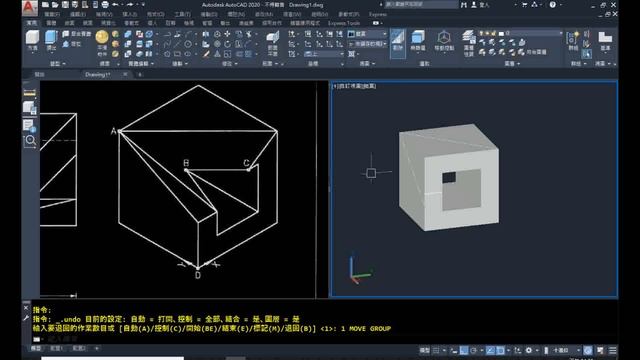Screen dimensions: 640x360
Task: Open the 十進位 units dropdown in status bar
Action: pos(566,350)
